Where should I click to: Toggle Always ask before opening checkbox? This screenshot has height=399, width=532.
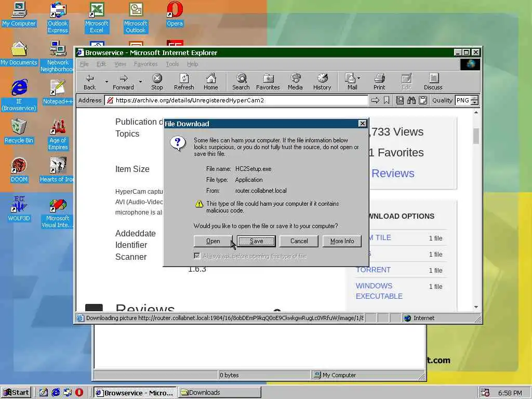pyautogui.click(x=197, y=256)
